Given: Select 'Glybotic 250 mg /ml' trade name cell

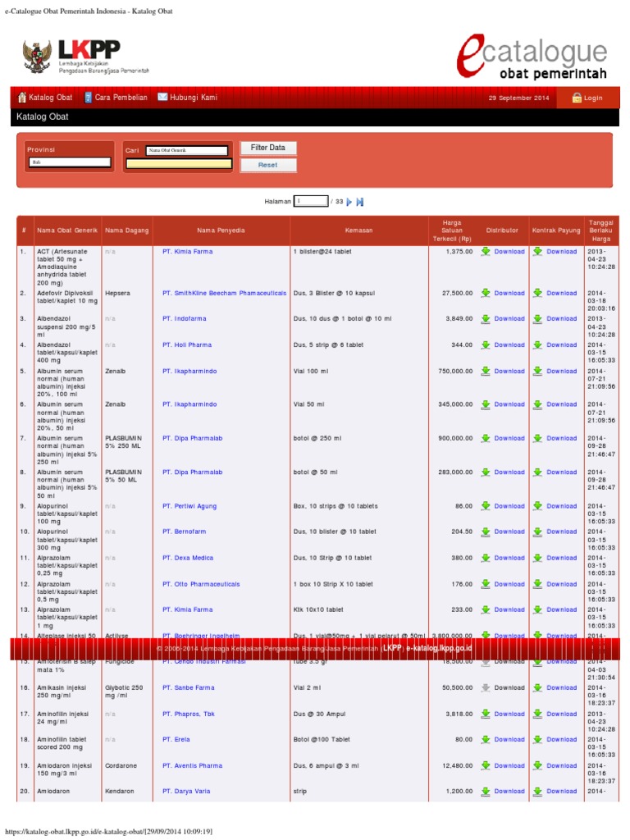Looking at the screenshot, I should coord(124,691).
